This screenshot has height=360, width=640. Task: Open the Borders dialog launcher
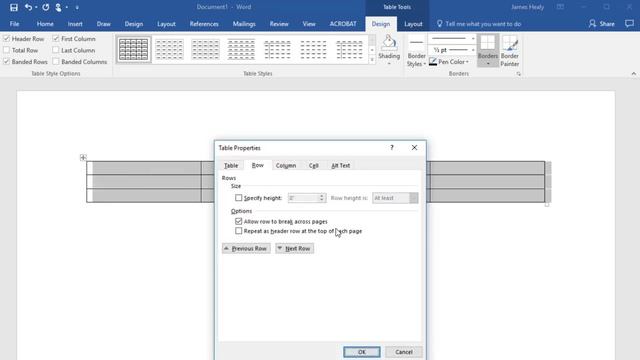[x=518, y=74]
